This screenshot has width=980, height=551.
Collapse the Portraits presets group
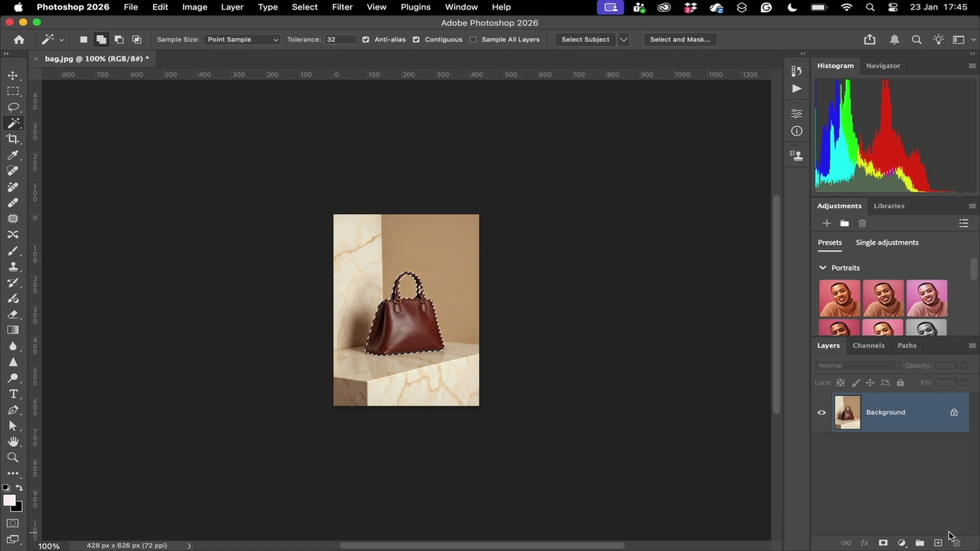coord(823,267)
